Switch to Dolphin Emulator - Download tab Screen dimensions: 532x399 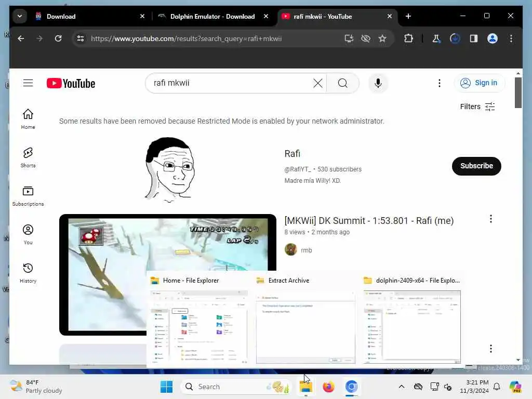point(212,16)
